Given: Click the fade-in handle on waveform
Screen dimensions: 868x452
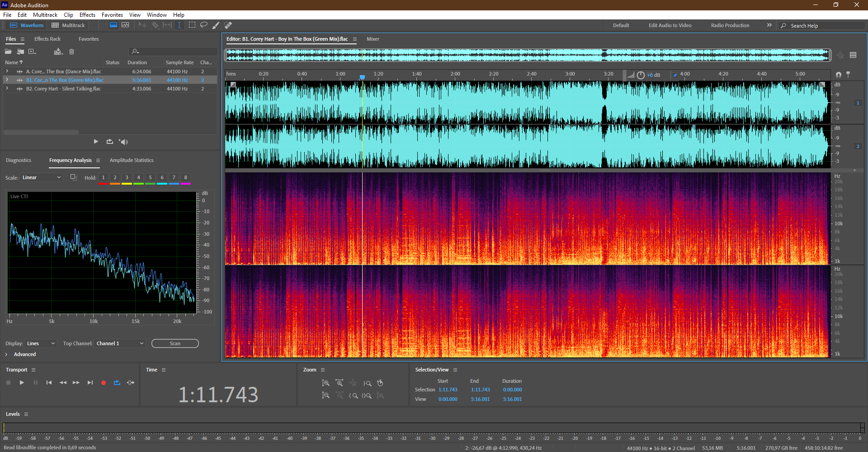Looking at the screenshot, I should tap(233, 85).
